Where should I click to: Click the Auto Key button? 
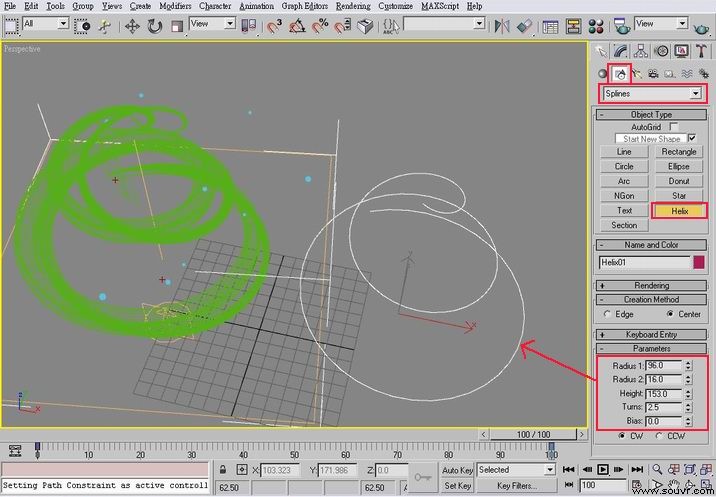457,470
